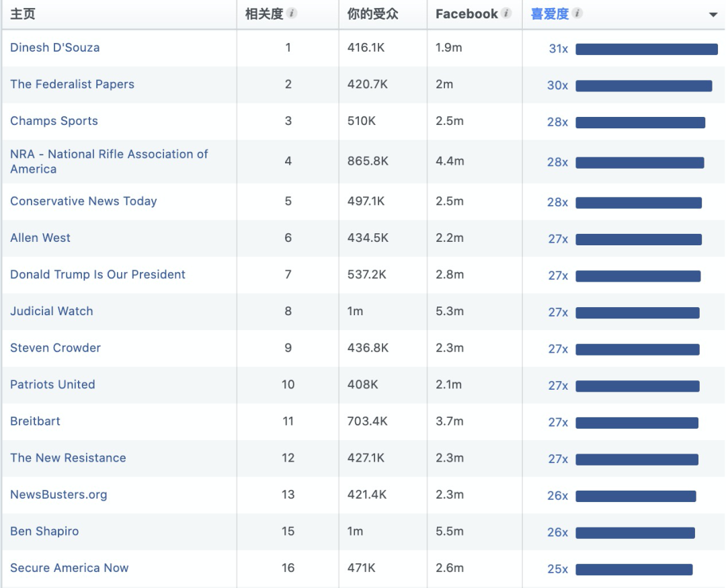Click the 相关度 column header
The width and height of the screenshot is (726, 588).
(x=264, y=14)
